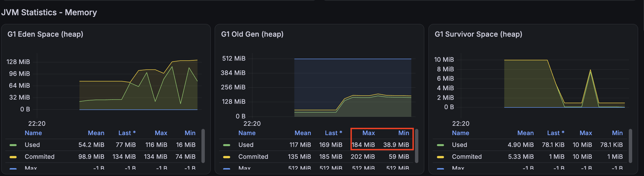Click the green Used swatch in Survivor Space legend
The image size is (644, 176).
440,145
